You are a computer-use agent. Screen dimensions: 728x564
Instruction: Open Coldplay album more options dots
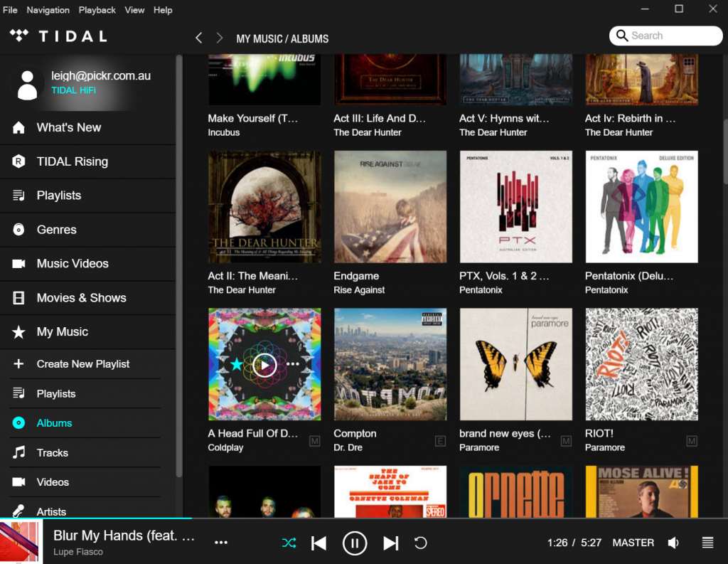[292, 364]
